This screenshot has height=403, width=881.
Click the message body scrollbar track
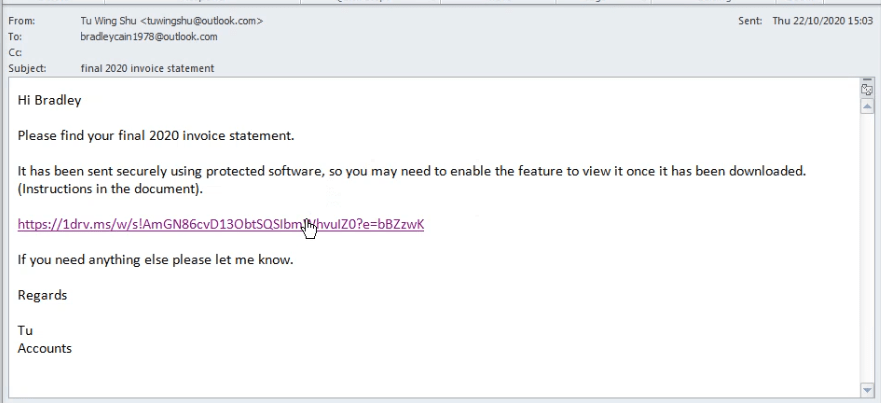tap(866, 250)
